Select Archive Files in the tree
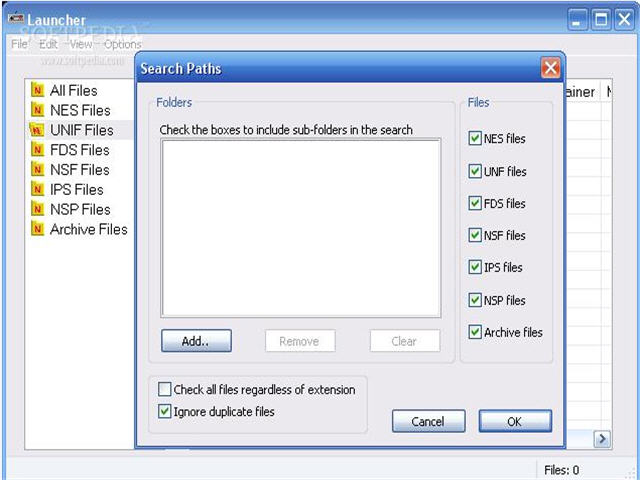Screen dimensions: 640x480 coord(89,229)
